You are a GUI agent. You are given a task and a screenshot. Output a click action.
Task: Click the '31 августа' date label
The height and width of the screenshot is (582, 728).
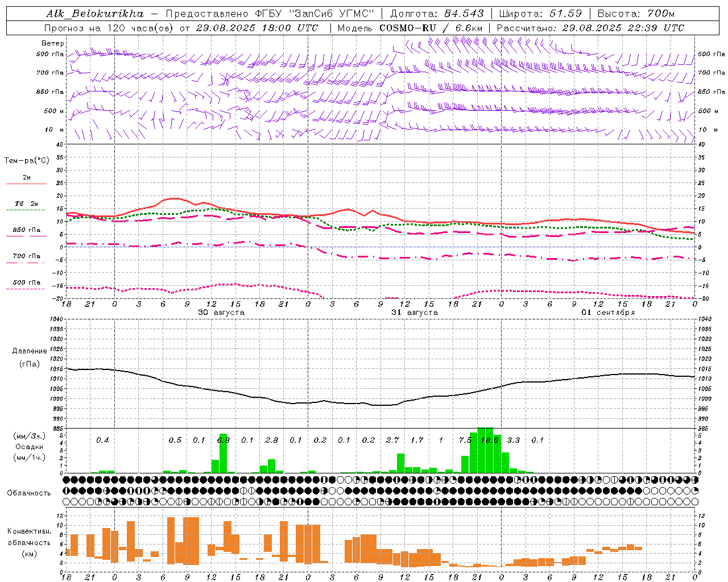pyautogui.click(x=415, y=313)
